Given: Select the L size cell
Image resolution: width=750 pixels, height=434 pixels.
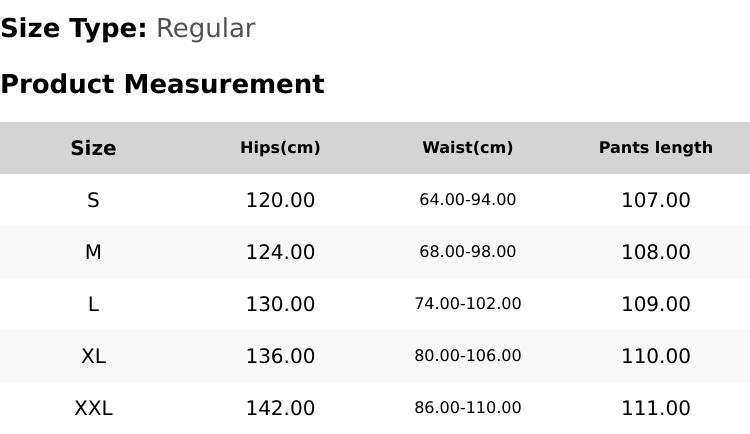Looking at the screenshot, I should 93,304.
